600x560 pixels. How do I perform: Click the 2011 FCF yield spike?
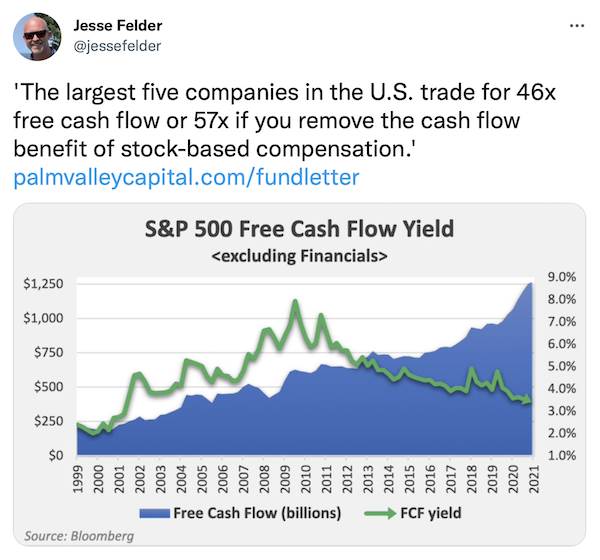coord(321,316)
